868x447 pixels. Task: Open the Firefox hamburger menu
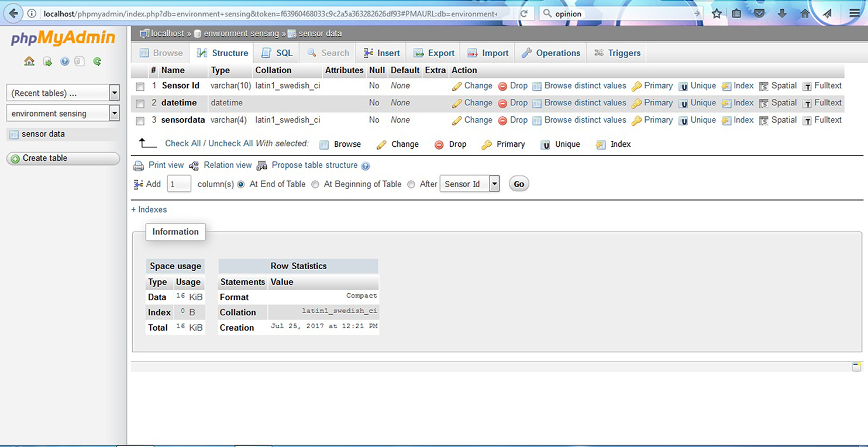pos(855,13)
